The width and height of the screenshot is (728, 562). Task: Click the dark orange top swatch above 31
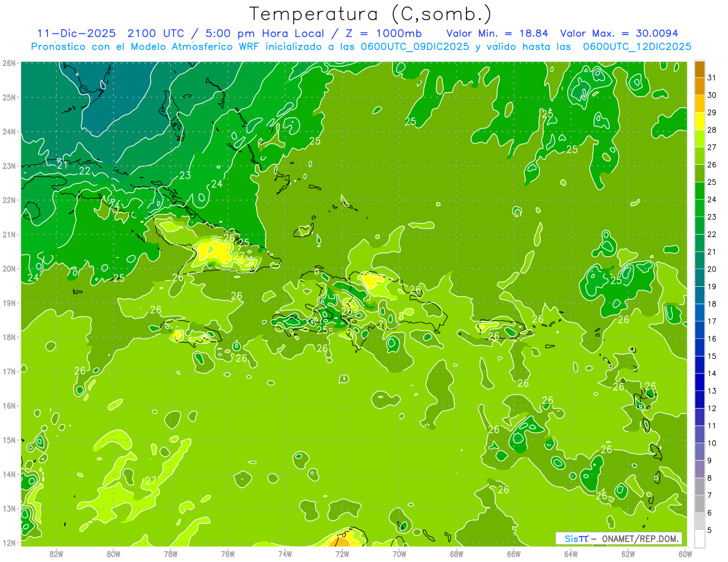(699, 70)
